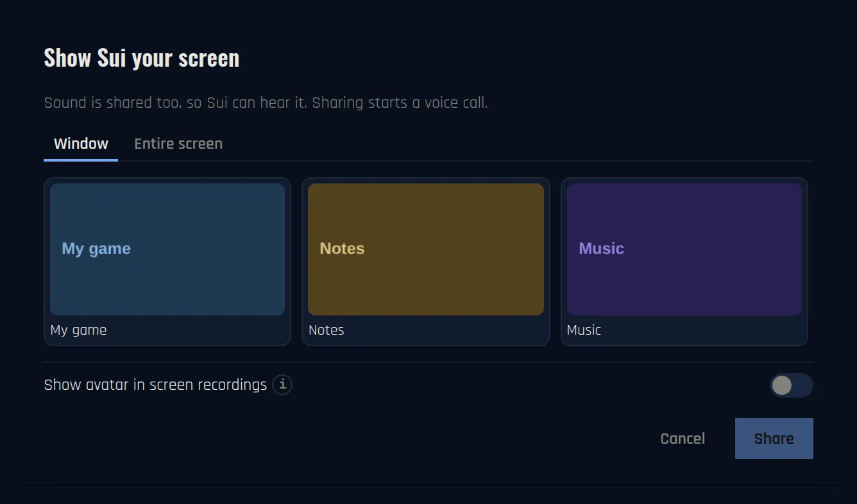Enable Show avatar in screen recordings switch
This screenshot has width=857, height=504.
(792, 385)
